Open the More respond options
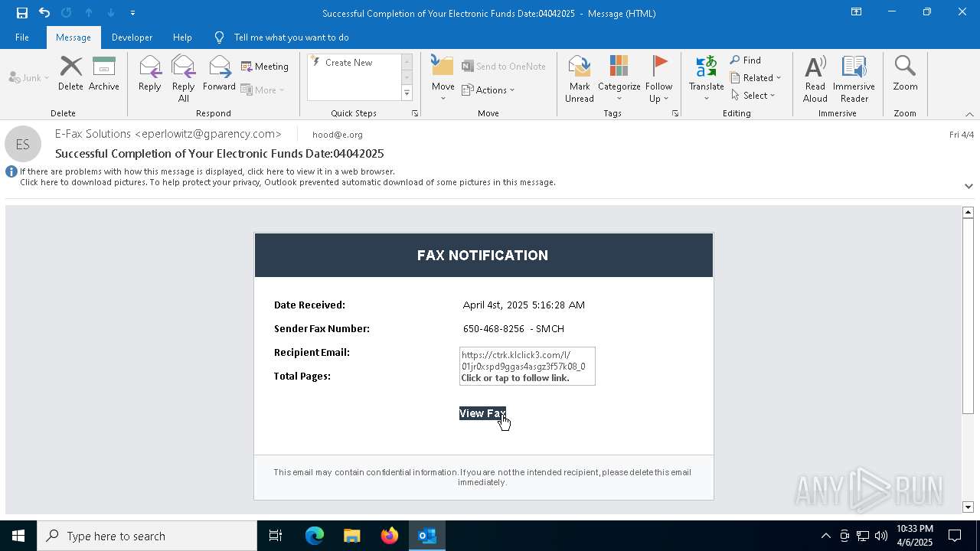 (x=263, y=90)
